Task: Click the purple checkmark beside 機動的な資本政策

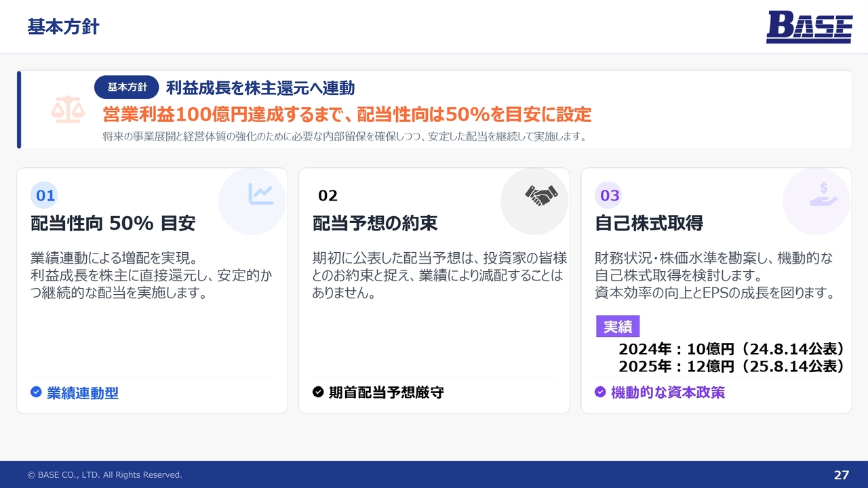Action: pyautogui.click(x=600, y=392)
